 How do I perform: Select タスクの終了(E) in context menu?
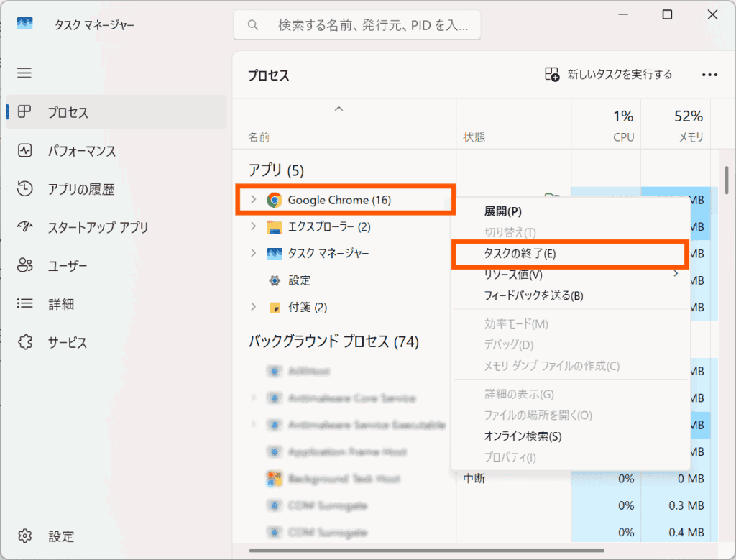[570, 254]
